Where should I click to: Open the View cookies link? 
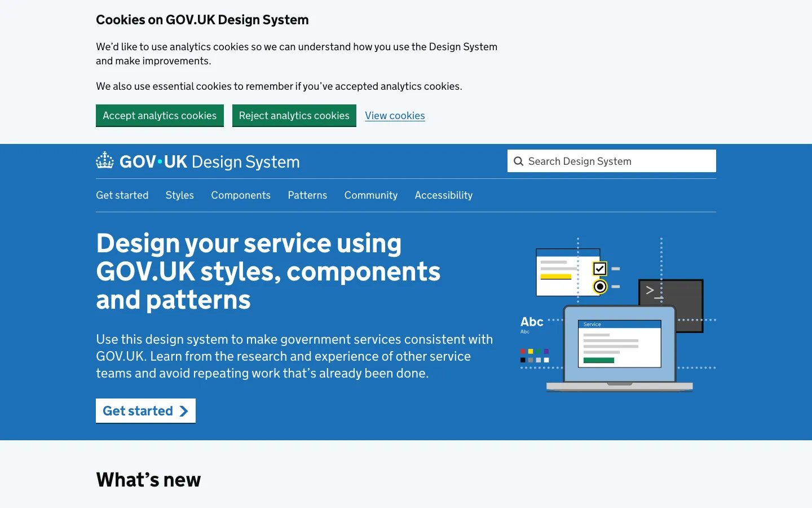pyautogui.click(x=395, y=116)
